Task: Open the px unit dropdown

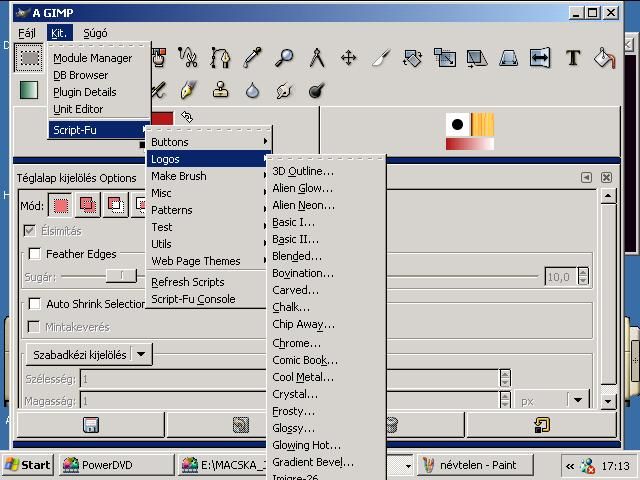Action: [553, 401]
